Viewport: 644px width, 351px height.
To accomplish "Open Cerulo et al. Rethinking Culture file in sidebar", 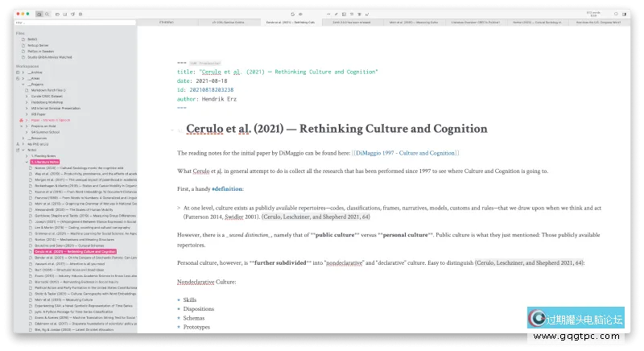I will pyautogui.click(x=75, y=252).
